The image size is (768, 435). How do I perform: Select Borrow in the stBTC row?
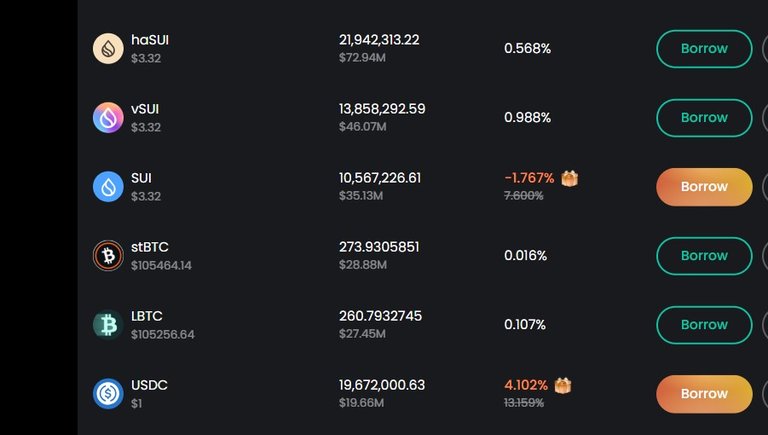point(704,256)
